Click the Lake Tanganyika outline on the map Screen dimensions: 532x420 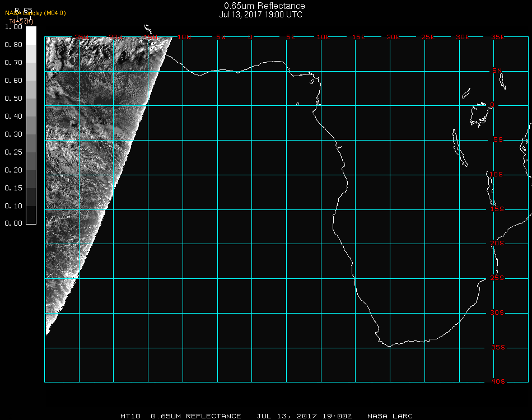pyautogui.click(x=460, y=148)
